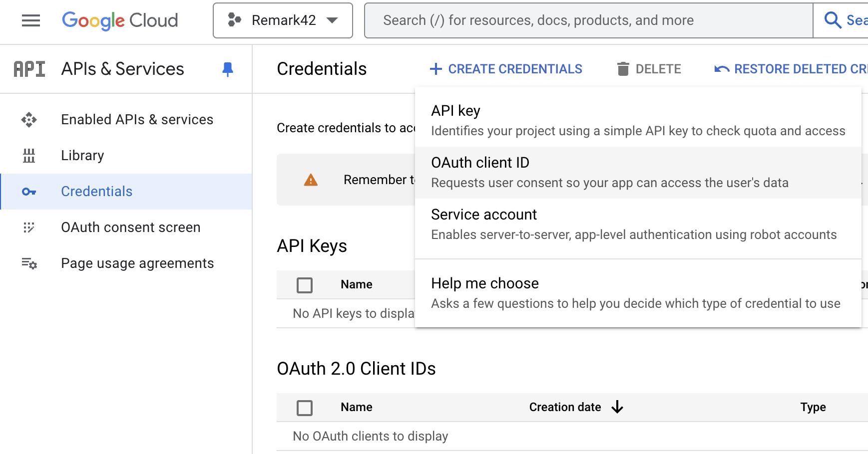Choose Service account from the menu
Viewport: 868px width, 454px height.
[x=484, y=215]
